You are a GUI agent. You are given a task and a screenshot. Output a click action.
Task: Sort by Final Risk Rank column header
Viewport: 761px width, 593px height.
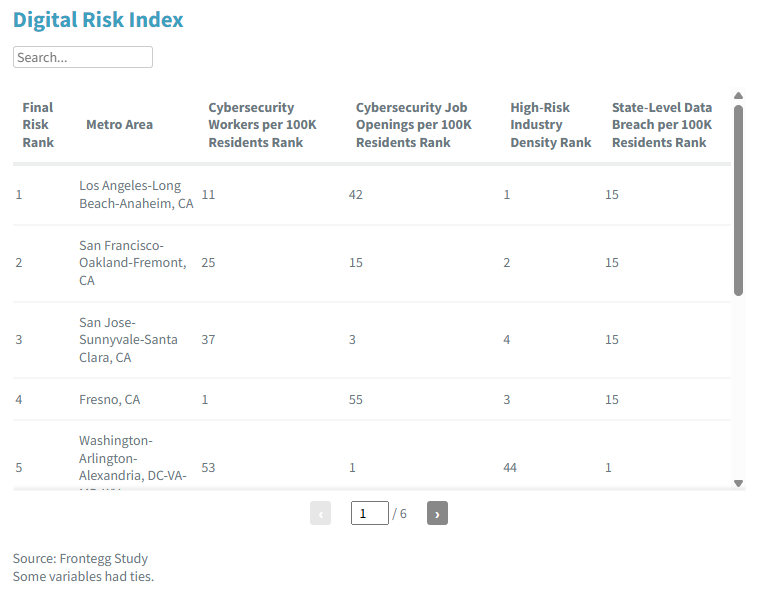[x=38, y=125]
